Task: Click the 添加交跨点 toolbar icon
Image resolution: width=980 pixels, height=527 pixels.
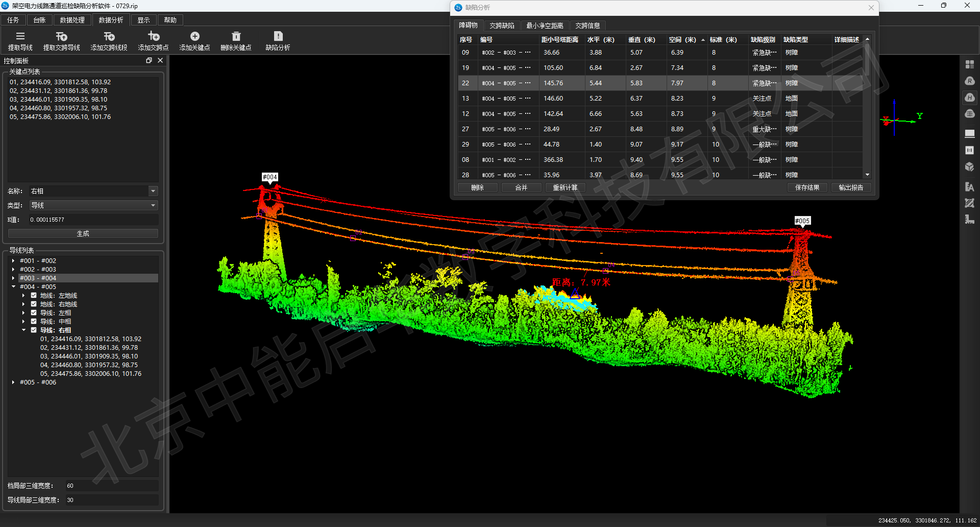Action: coord(153,37)
